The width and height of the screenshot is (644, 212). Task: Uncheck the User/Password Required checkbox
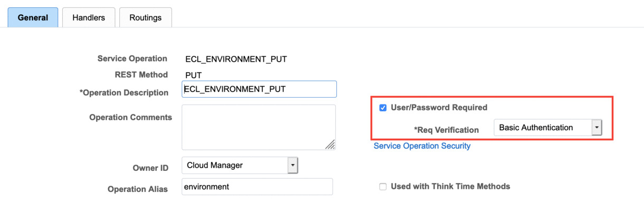(x=383, y=108)
